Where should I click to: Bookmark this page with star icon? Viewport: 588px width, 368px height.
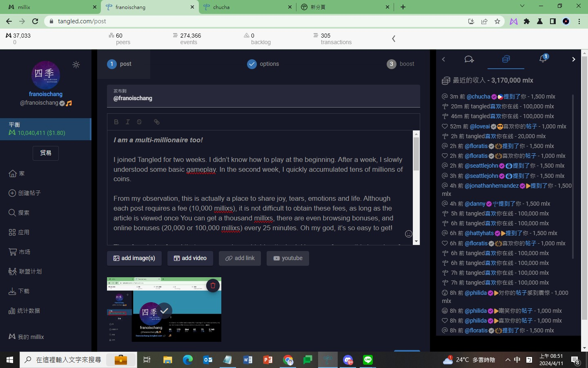497,21
